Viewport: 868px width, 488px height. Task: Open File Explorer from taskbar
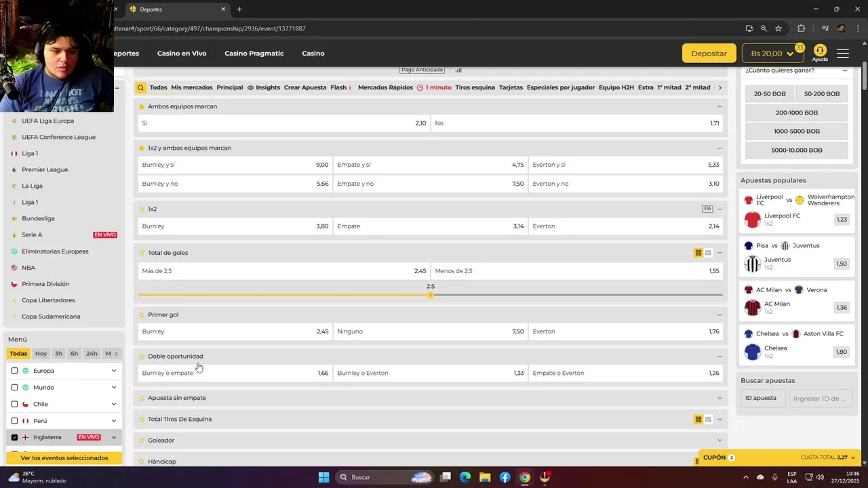(x=484, y=477)
